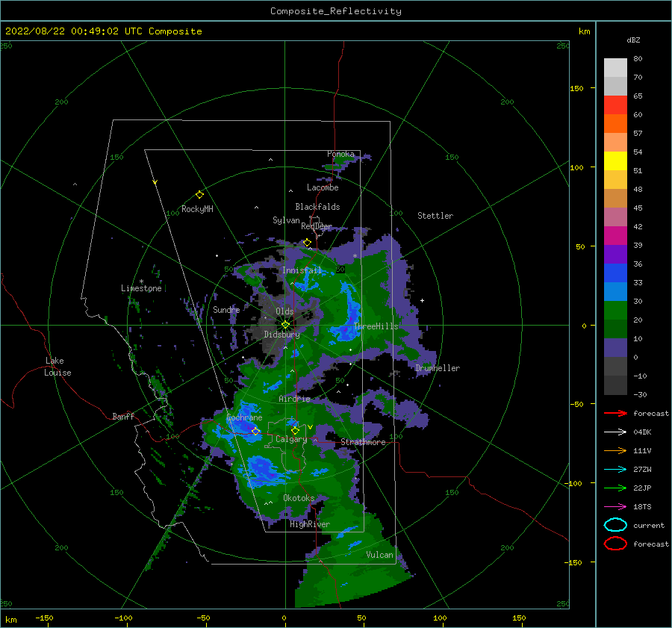
Task: Click the Sundre label
Action: coord(226,309)
